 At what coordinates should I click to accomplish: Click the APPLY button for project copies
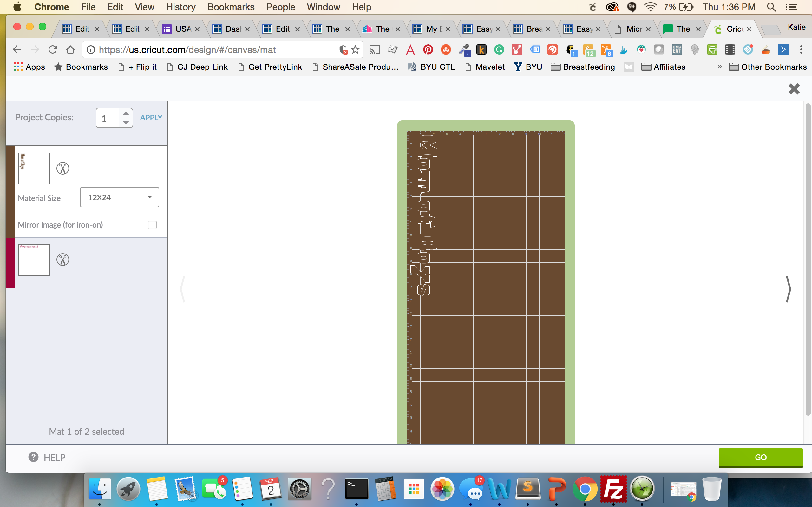coord(151,118)
